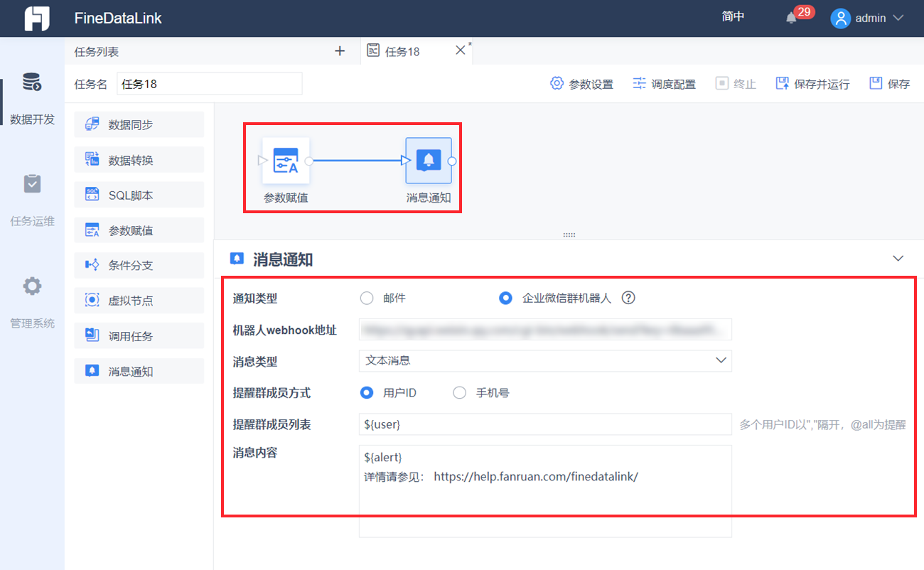Viewport: 924px width, 570px height.
Task: Click inside the 消息内容 text area
Action: 545,491
